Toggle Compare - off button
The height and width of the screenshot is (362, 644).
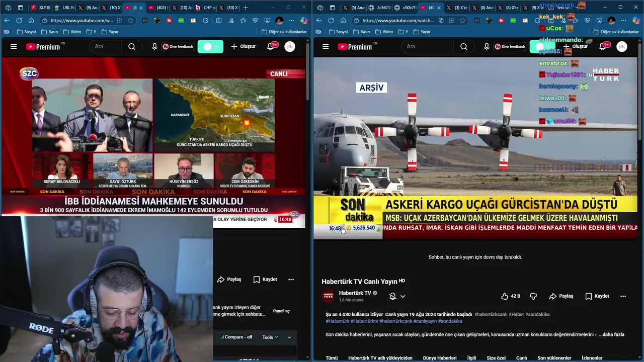(236, 337)
